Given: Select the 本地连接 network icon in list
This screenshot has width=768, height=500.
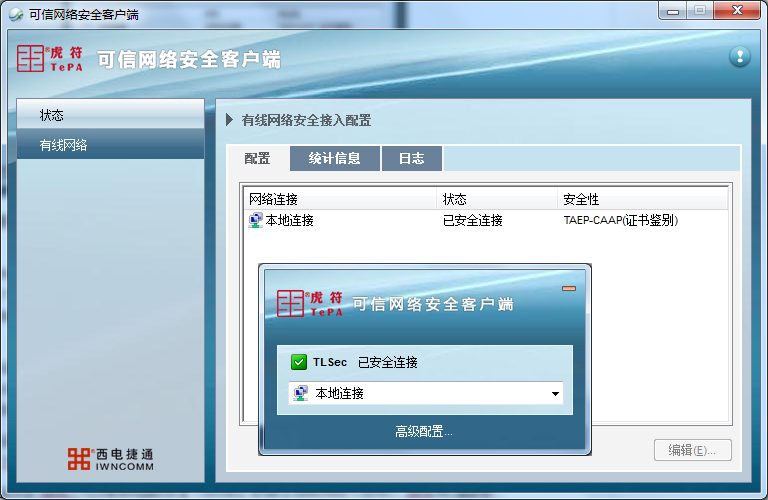Looking at the screenshot, I should coord(256,220).
